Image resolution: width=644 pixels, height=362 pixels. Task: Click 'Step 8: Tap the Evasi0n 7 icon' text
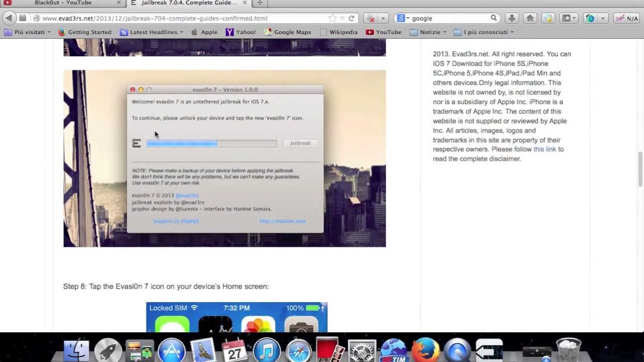(166, 286)
